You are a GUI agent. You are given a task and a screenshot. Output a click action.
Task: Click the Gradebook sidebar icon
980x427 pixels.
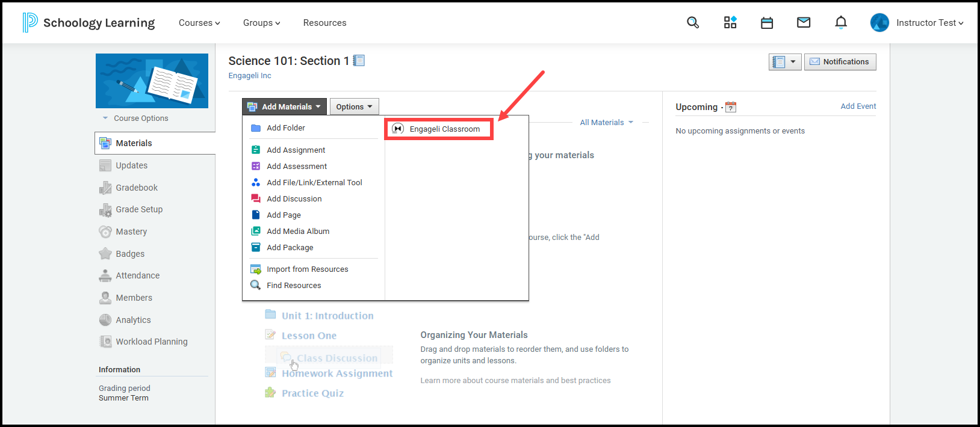coord(105,188)
